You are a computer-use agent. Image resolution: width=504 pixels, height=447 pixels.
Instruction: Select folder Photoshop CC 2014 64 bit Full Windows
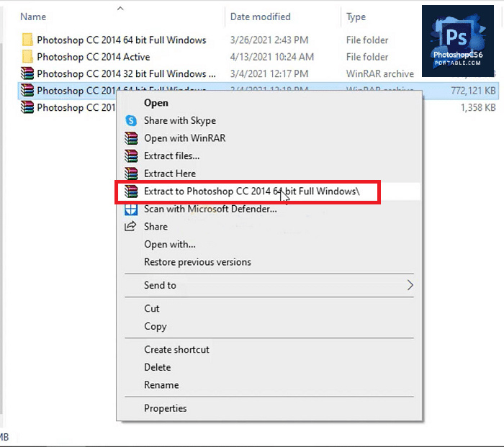122,40
